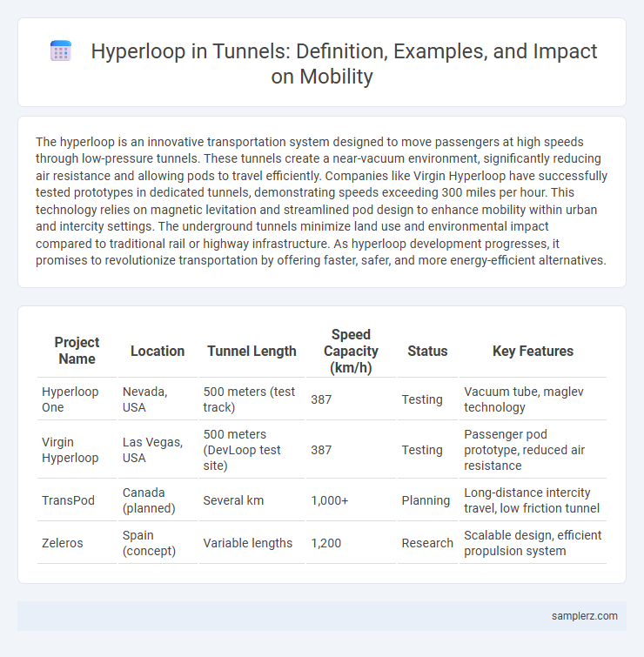
Task: Select the 'Status' column header
Action: 427,351
